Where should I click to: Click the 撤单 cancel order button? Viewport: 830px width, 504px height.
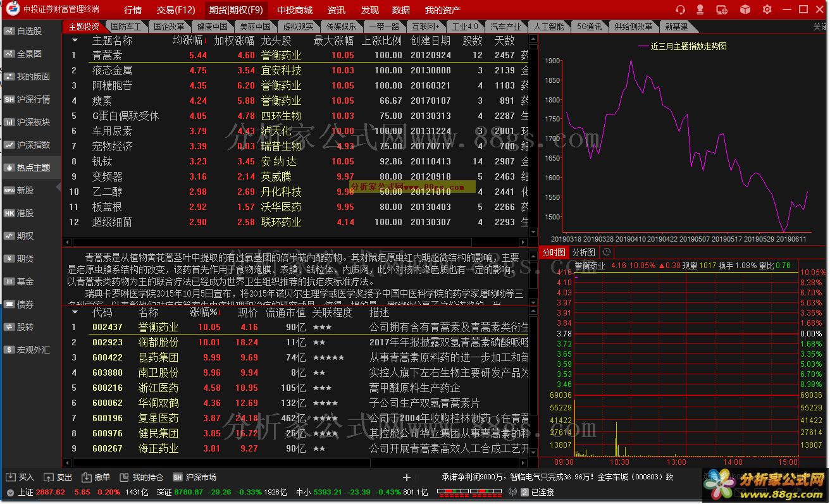(x=96, y=477)
